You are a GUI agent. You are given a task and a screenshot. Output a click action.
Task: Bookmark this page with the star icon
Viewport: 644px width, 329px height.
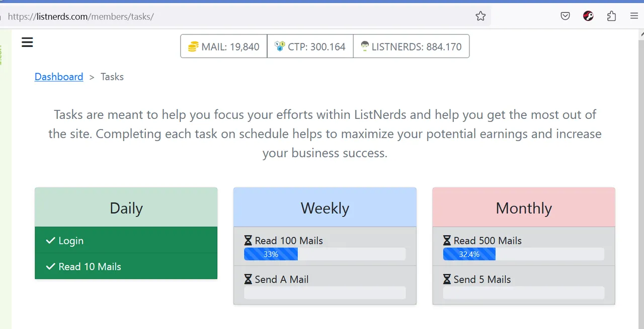[480, 16]
